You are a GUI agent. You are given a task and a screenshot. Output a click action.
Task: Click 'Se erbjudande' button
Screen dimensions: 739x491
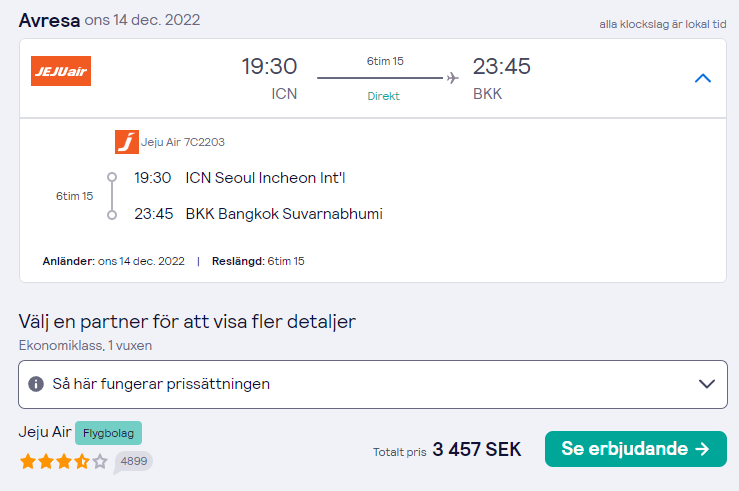635,449
